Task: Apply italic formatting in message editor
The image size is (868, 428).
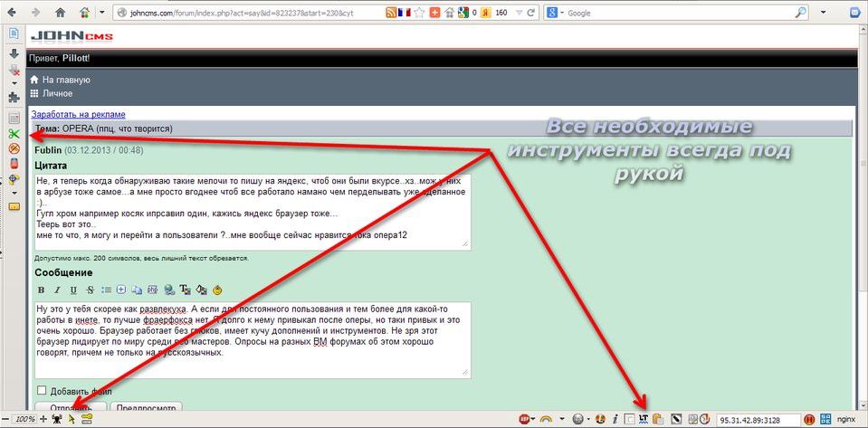Action: click(x=57, y=290)
